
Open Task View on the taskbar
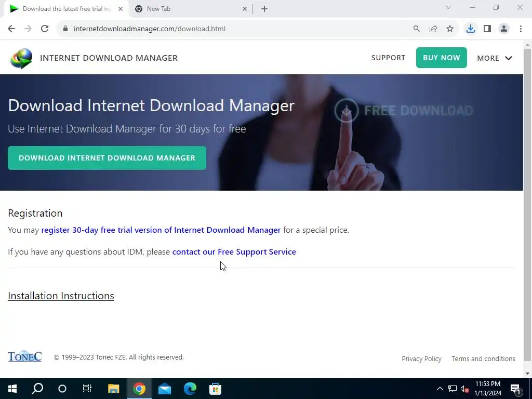87,389
